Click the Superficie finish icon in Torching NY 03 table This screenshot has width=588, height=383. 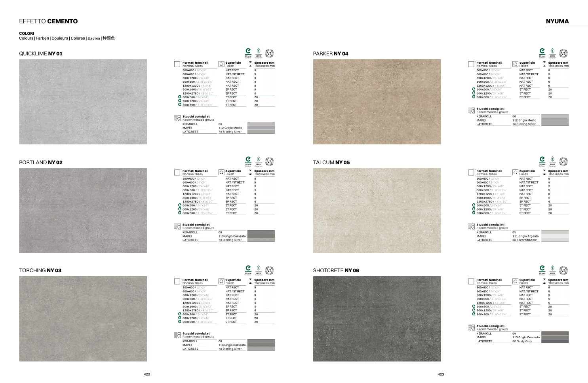(x=221, y=281)
